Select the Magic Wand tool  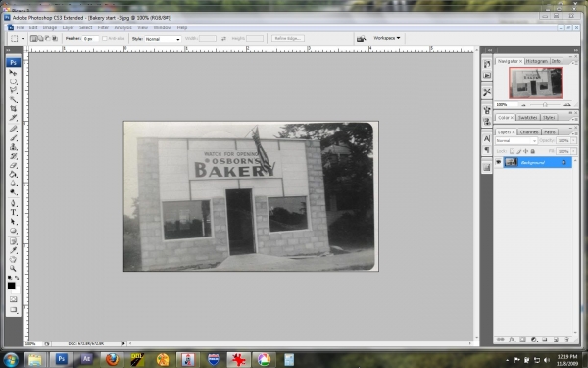[x=13, y=99]
